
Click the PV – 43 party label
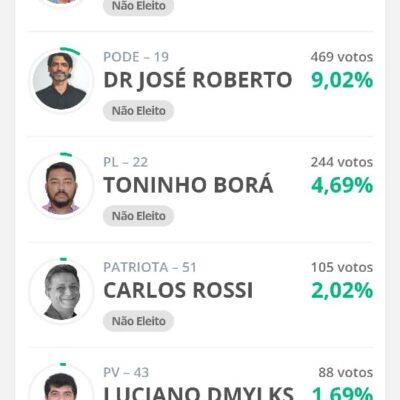(x=126, y=373)
